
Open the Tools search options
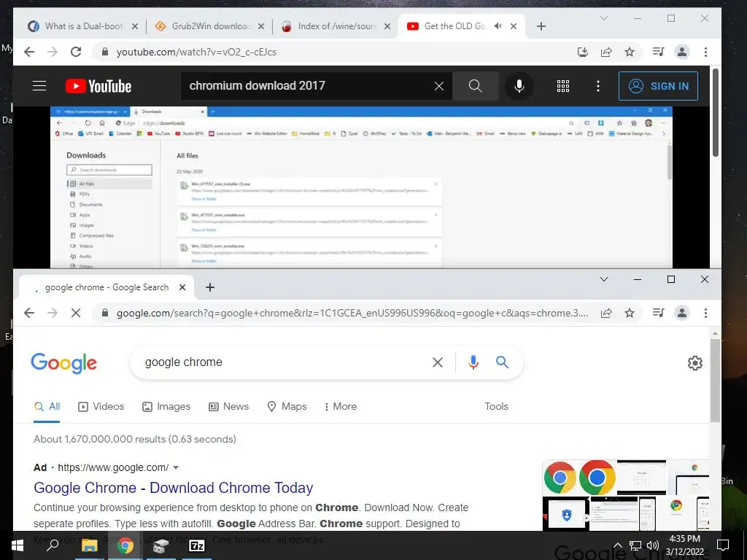[x=496, y=407]
